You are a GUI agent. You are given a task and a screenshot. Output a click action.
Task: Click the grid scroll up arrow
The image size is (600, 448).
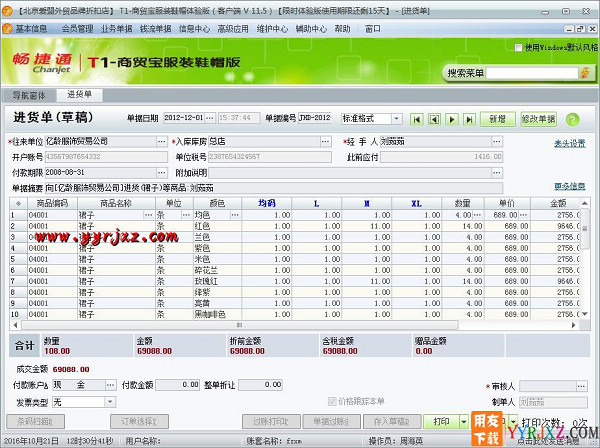[585, 203]
